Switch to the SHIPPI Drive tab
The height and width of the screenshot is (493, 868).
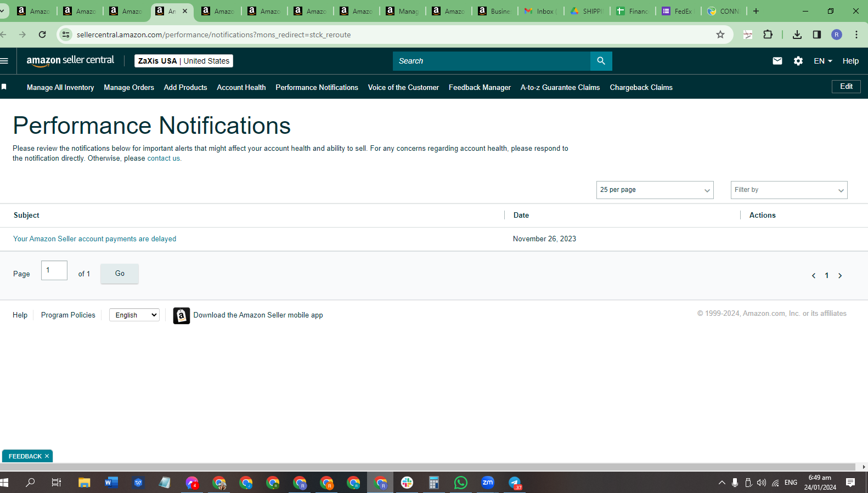pos(587,11)
